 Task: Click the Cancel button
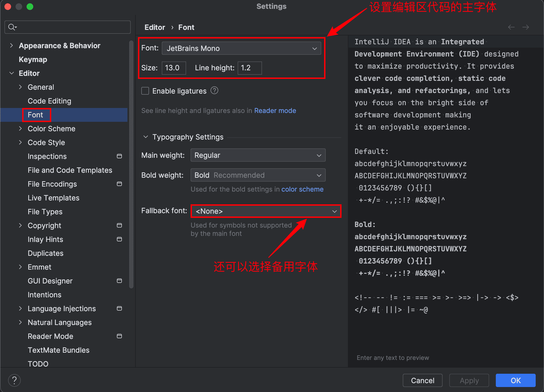pos(422,380)
